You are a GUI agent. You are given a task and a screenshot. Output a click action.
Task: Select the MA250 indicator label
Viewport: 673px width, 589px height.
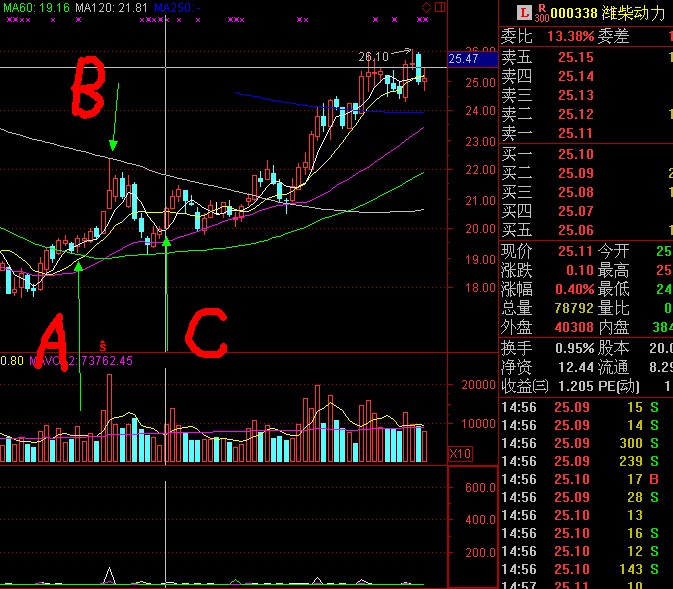(176, 8)
